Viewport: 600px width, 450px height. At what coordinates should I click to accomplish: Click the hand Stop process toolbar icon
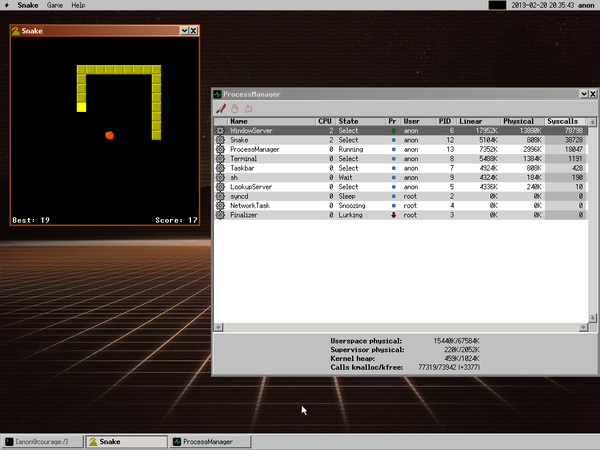pos(235,109)
